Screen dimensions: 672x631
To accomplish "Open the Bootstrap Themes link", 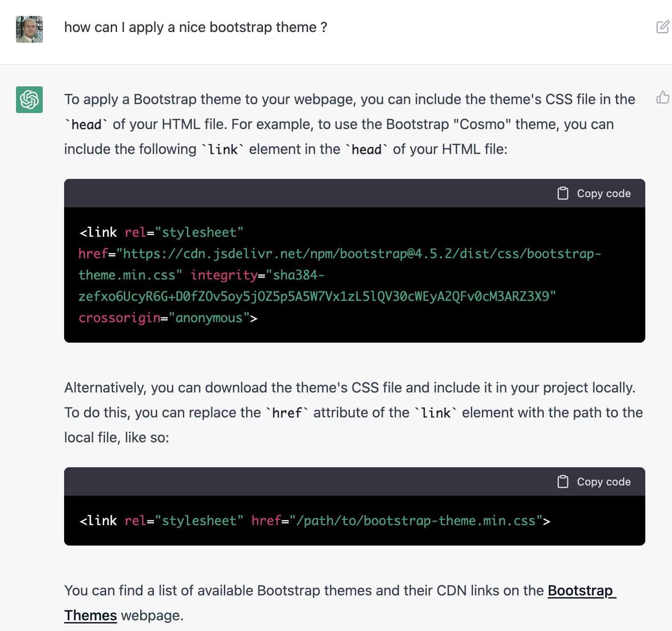I will (581, 591).
